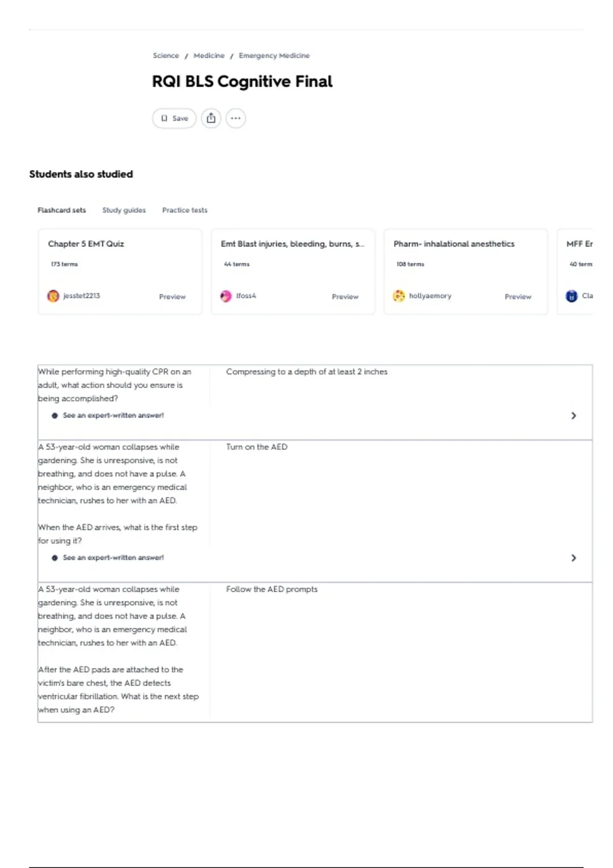
Task: Click lfoss4's profile avatar
Action: 226,296
